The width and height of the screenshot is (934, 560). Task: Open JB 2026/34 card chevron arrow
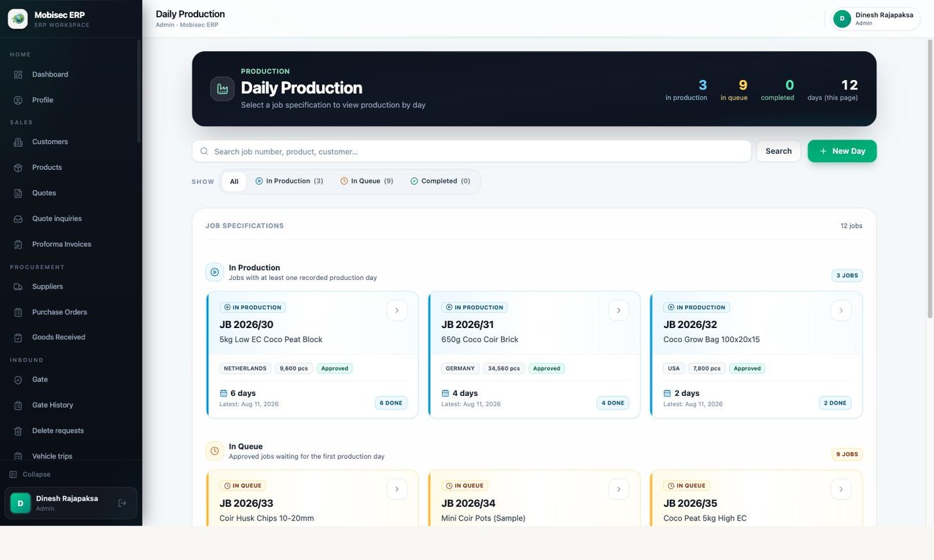[618, 489]
